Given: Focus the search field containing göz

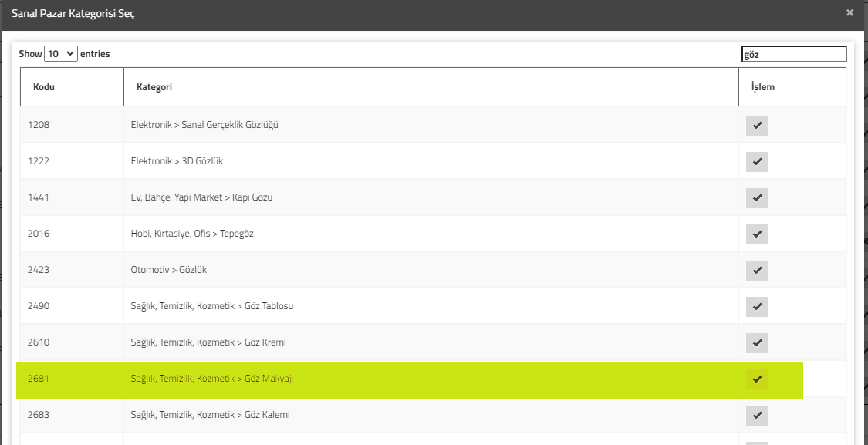Looking at the screenshot, I should pyautogui.click(x=794, y=54).
